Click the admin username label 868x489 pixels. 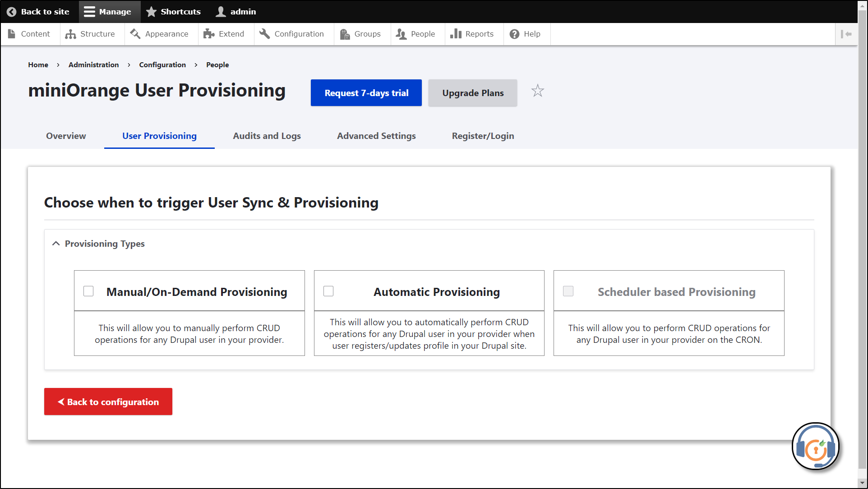tap(243, 12)
